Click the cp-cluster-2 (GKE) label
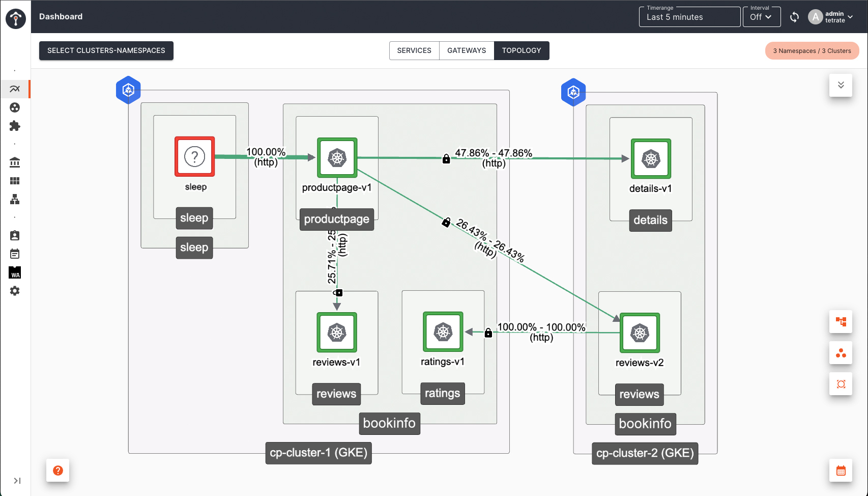Image resolution: width=868 pixels, height=496 pixels. [645, 454]
